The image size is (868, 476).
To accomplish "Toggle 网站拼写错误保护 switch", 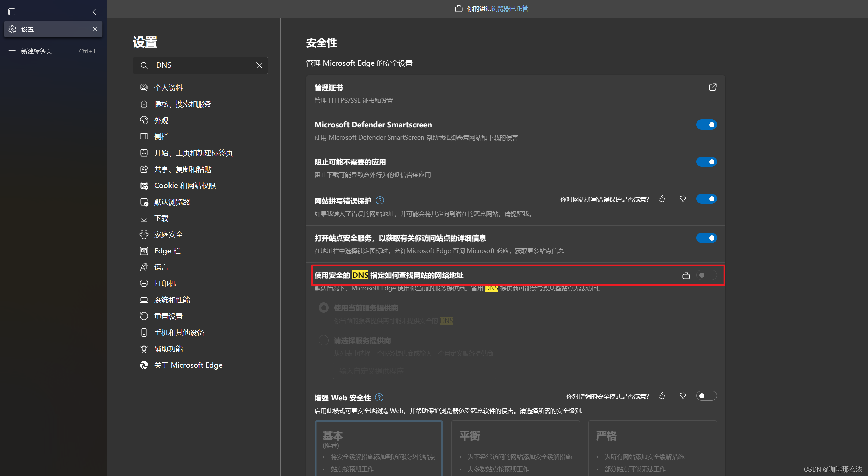I will (706, 199).
